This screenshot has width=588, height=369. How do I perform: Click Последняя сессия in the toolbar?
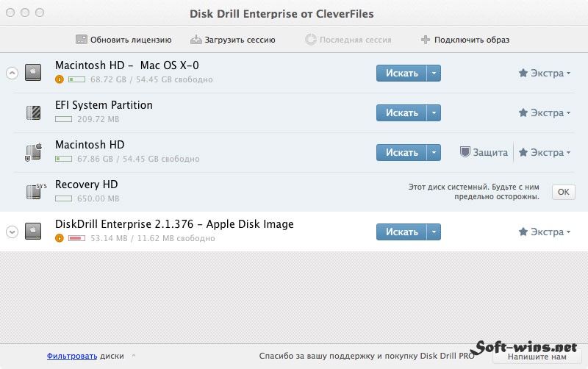tap(348, 40)
